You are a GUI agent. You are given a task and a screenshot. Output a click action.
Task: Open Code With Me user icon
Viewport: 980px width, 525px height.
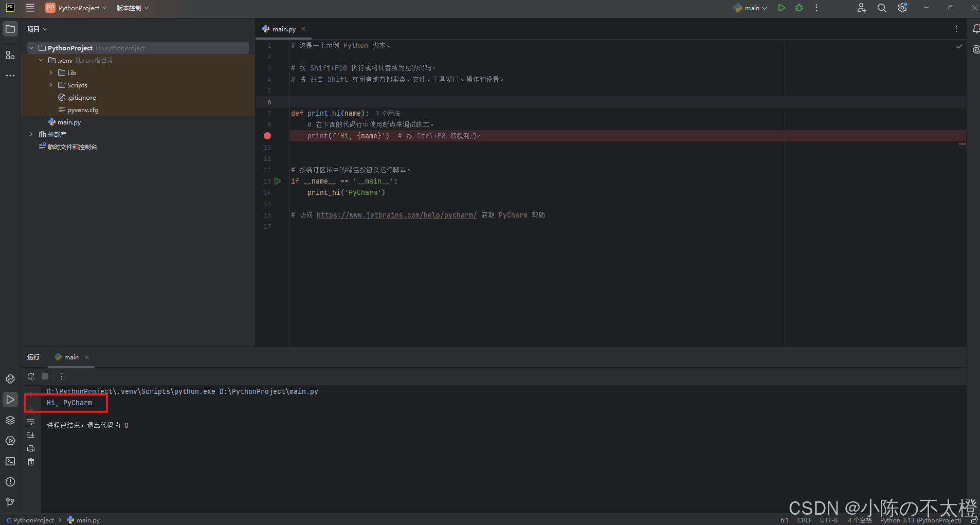point(862,8)
